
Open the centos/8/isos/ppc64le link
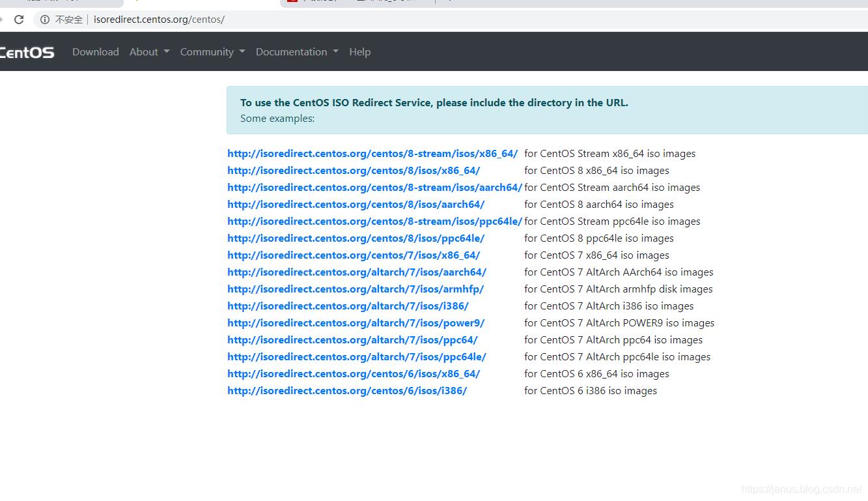(356, 238)
